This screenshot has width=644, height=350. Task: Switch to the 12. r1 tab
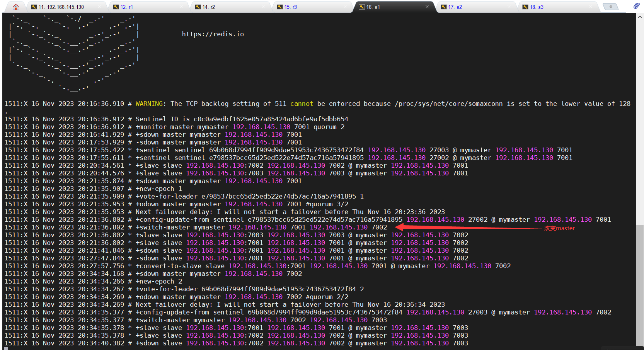coord(149,7)
